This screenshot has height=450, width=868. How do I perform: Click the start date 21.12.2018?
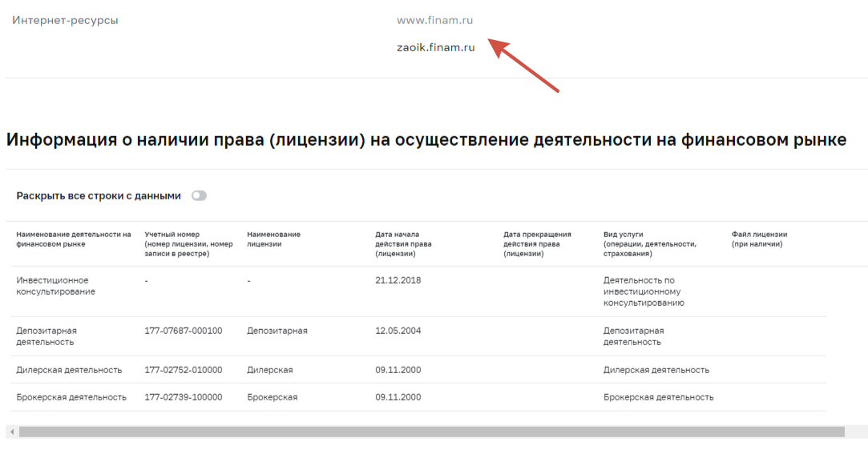[398, 280]
